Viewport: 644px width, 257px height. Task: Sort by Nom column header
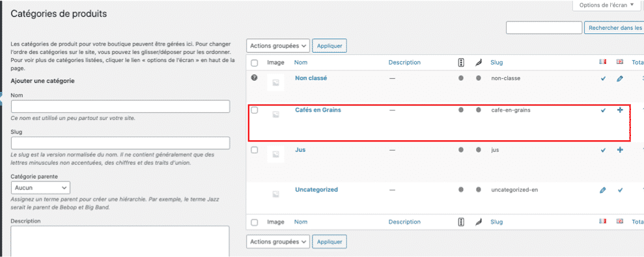[x=301, y=63]
